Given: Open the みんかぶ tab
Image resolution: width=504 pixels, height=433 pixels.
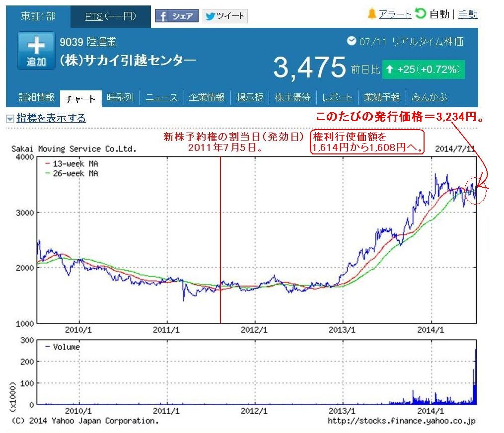Looking at the screenshot, I should click(430, 97).
